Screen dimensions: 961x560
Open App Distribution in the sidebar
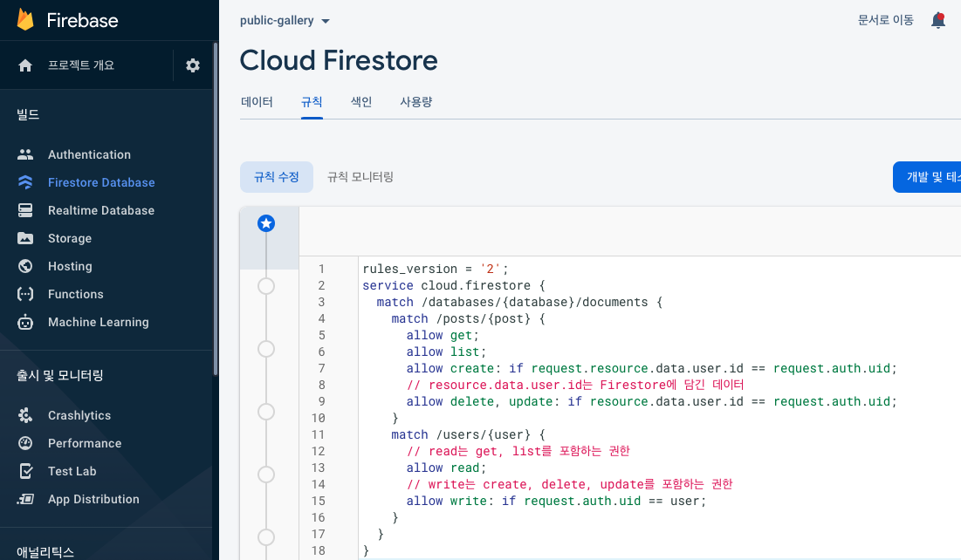coord(93,499)
